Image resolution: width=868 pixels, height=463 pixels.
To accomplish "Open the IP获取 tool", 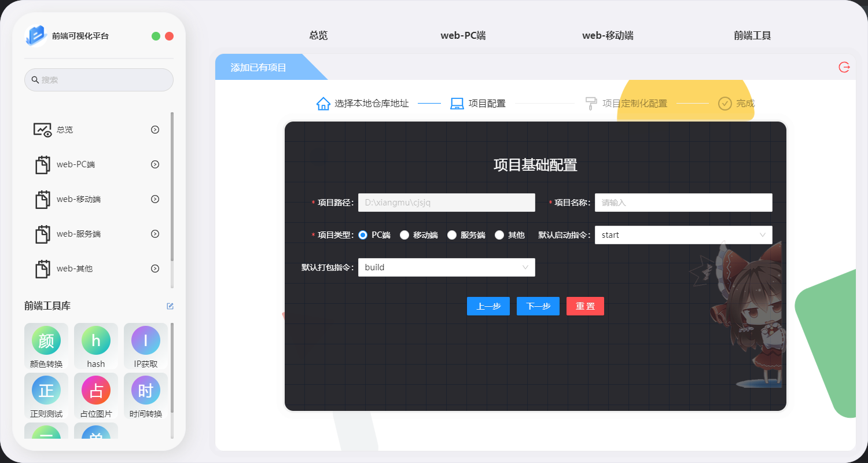I will [x=146, y=346].
